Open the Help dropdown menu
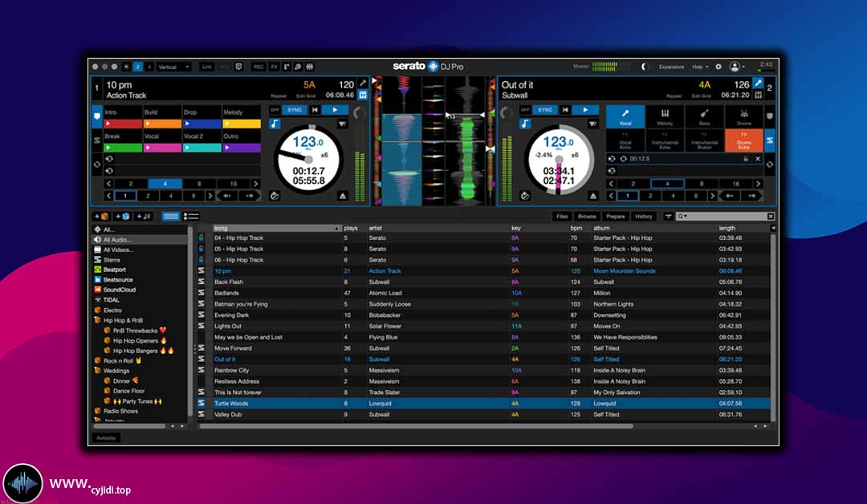This screenshot has height=504, width=867. click(700, 67)
